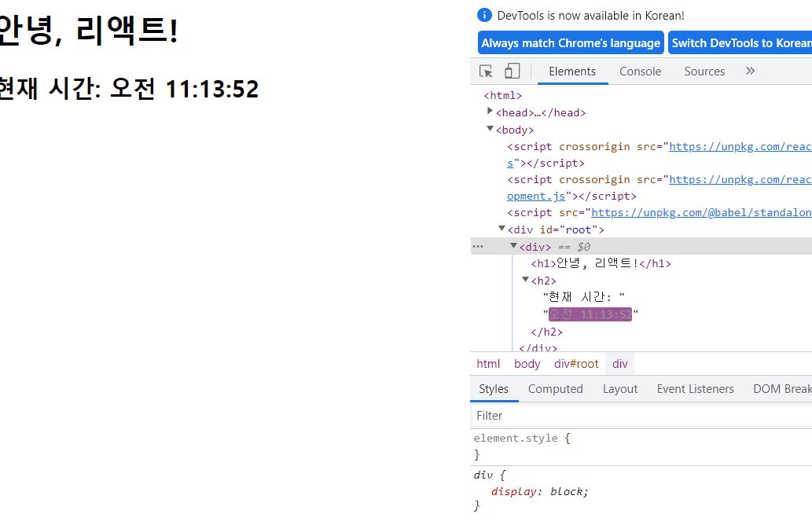Expand the head element node
This screenshot has height=514, width=812.
coord(490,111)
